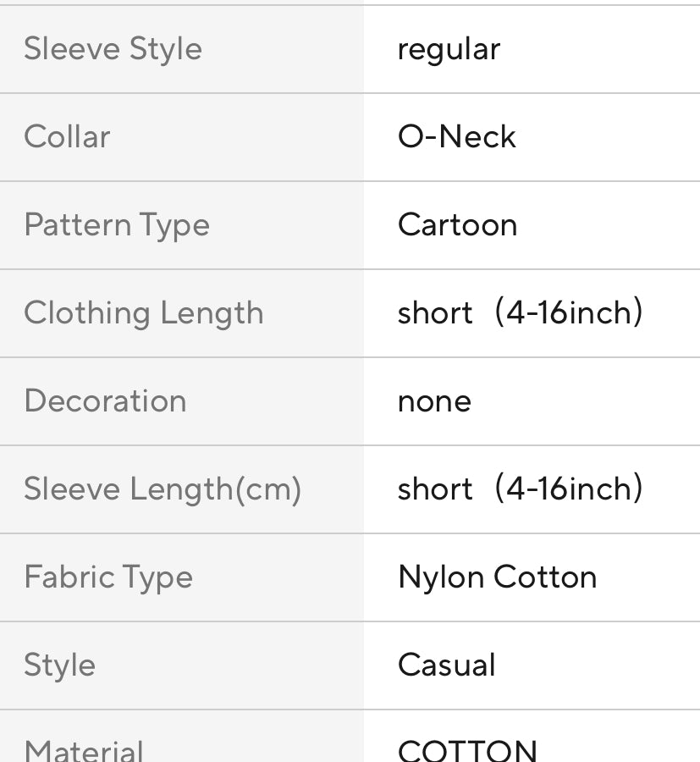This screenshot has height=762, width=700.
Task: Click the Collar attribute label
Action: (x=67, y=137)
